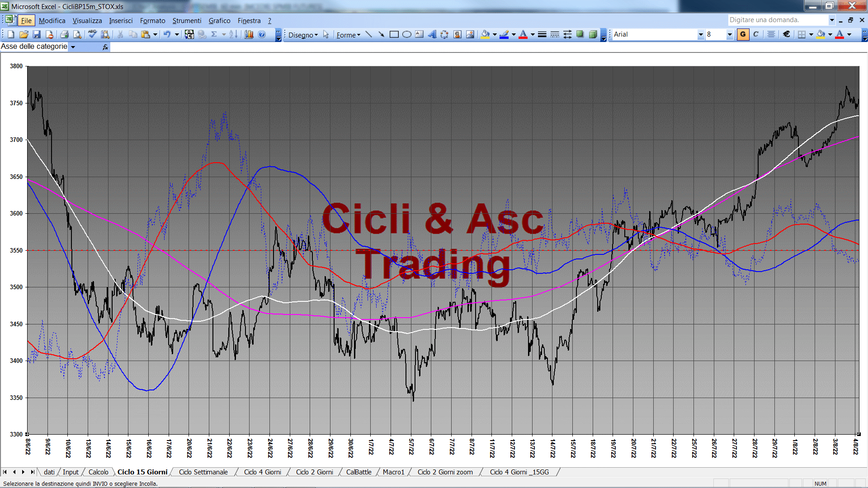Viewport: 868px width, 488px height.
Task: Toggle bold (G) formatting
Action: click(743, 34)
